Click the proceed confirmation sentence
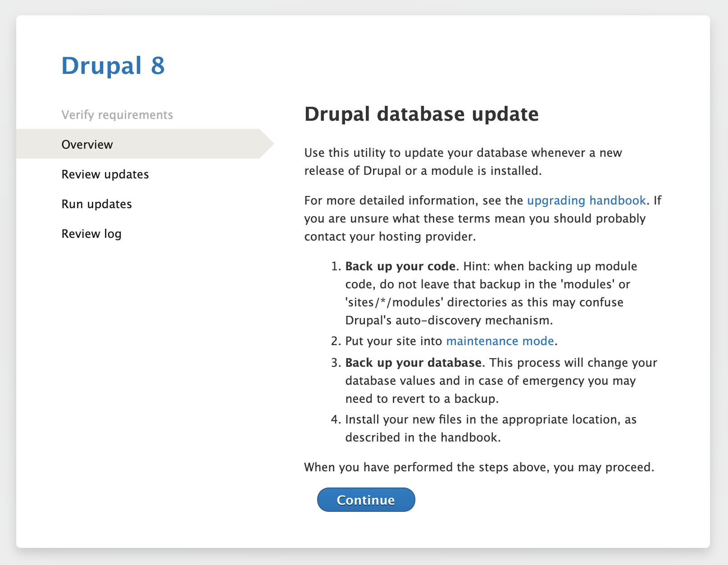Viewport: 728px width, 565px height. tap(479, 467)
